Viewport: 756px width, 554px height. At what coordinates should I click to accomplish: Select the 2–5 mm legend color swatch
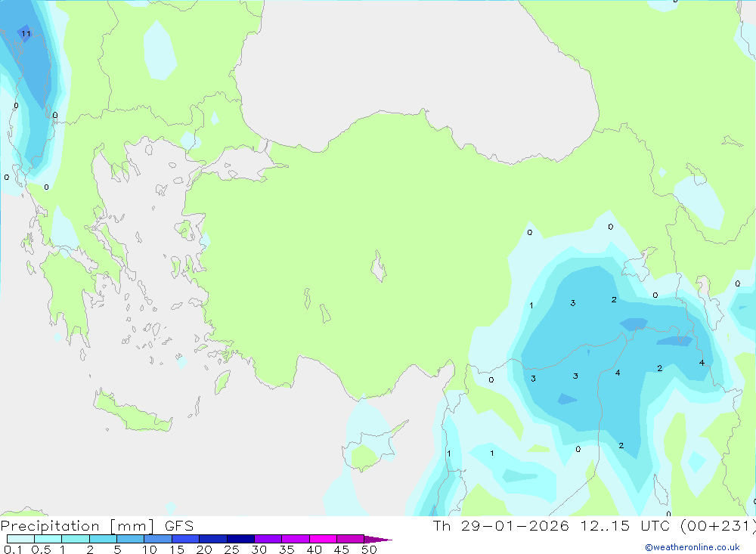point(103,539)
